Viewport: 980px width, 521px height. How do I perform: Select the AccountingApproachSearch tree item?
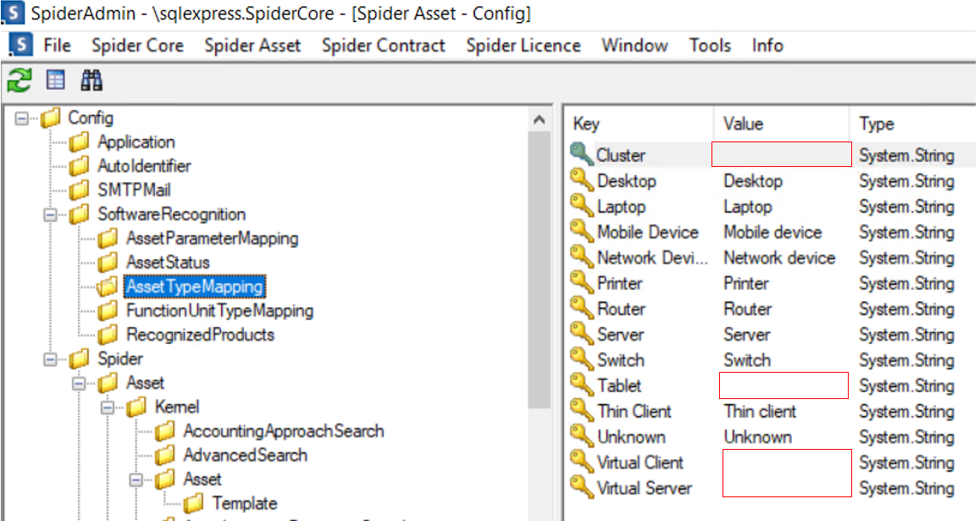pyautogui.click(x=284, y=431)
